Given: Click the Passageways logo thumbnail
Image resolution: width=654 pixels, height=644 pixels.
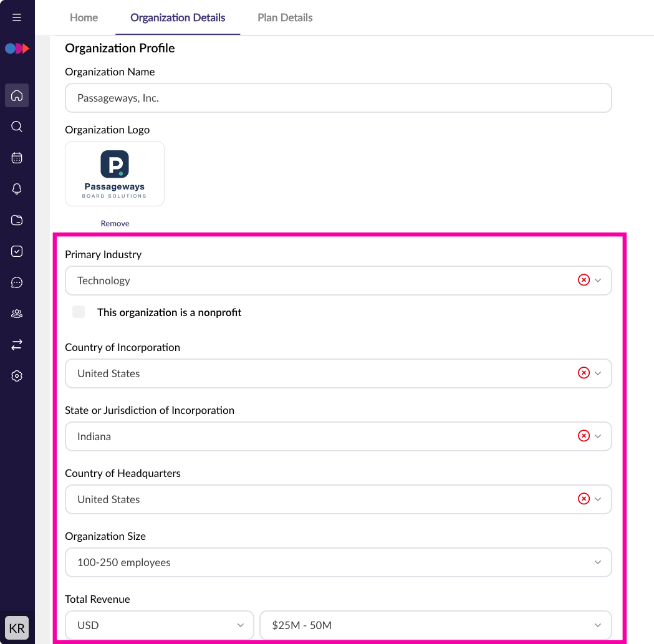Looking at the screenshot, I should 115,173.
